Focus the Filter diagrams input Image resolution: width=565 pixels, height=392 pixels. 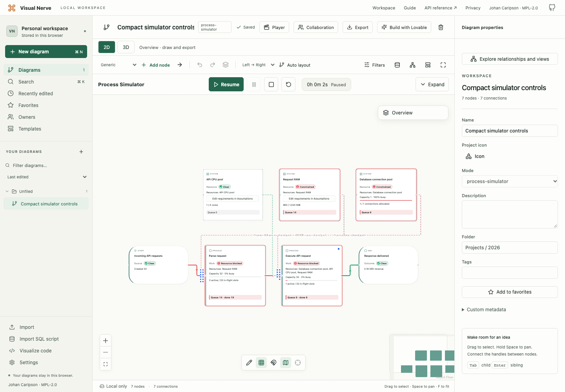[x=46, y=165]
